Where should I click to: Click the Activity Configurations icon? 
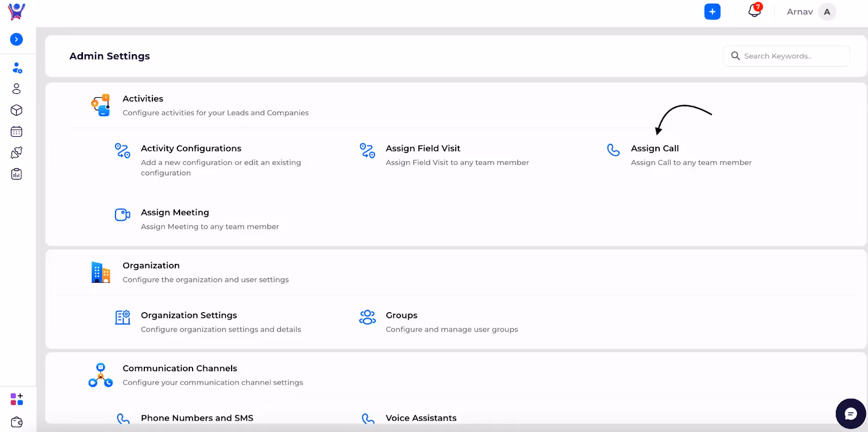pyautogui.click(x=123, y=150)
